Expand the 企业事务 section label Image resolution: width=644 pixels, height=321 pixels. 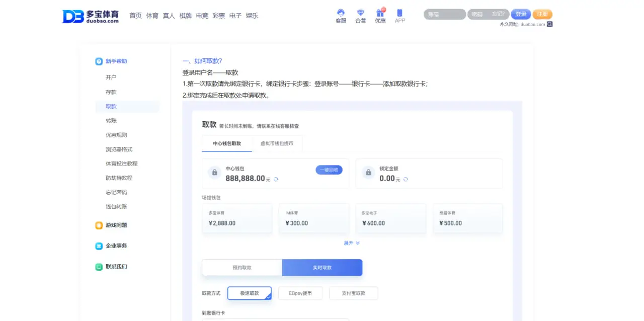coord(116,246)
